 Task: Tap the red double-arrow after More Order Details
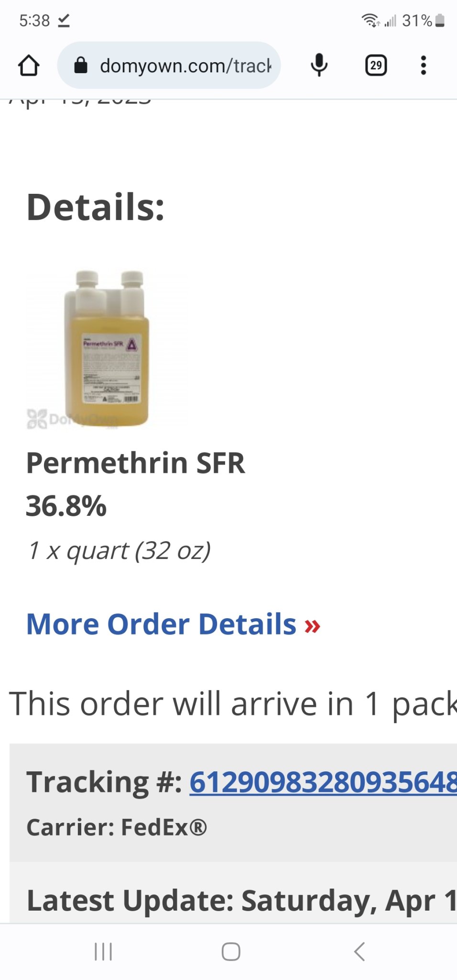[x=312, y=626]
